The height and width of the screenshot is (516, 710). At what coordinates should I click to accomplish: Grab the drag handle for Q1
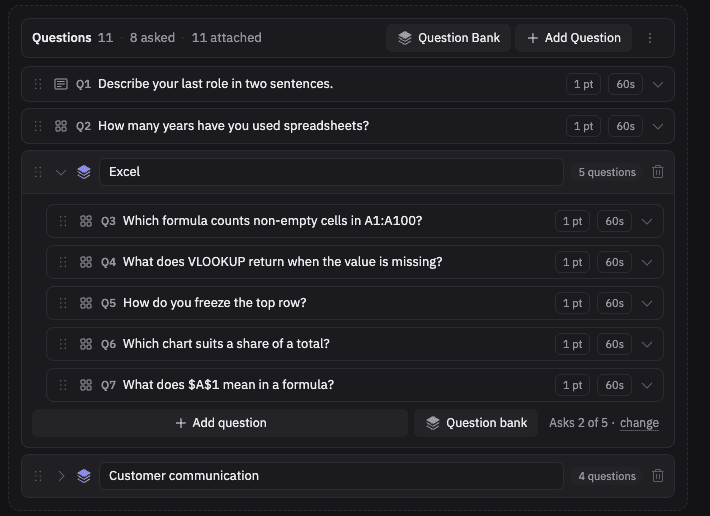(x=38, y=84)
